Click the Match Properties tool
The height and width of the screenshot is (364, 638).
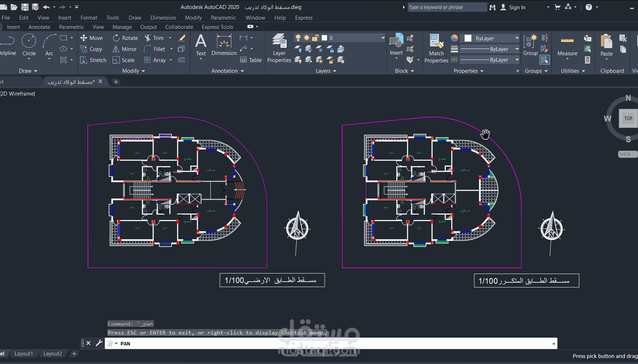click(x=436, y=48)
